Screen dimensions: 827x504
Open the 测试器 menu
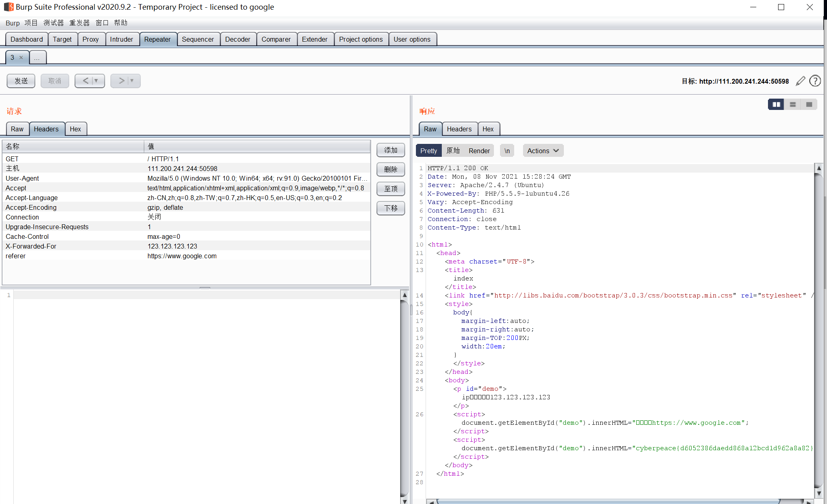pyautogui.click(x=53, y=23)
